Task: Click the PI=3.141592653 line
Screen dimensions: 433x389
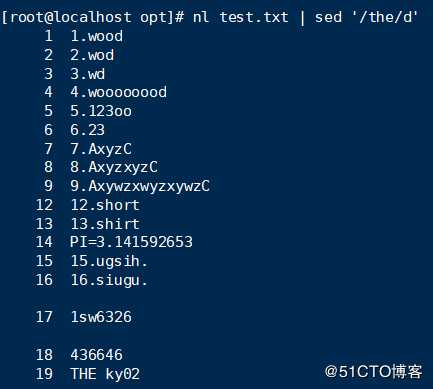Action: (x=131, y=242)
